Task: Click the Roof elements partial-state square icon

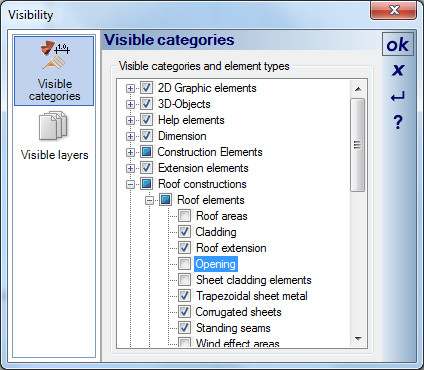Action: coord(165,200)
